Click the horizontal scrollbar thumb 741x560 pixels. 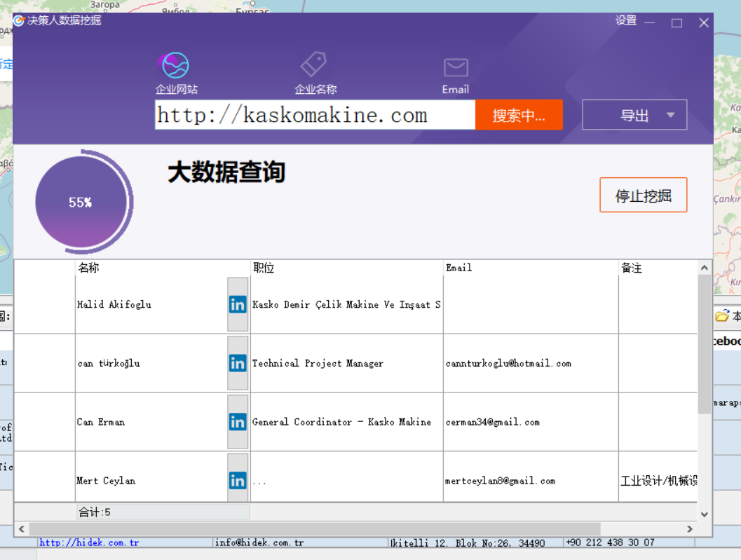tap(315, 528)
